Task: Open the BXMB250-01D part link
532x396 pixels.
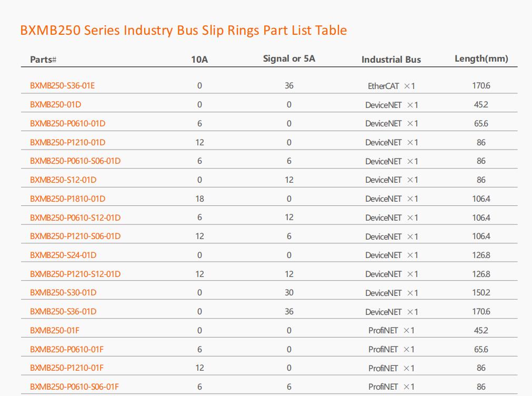Action: [55, 105]
